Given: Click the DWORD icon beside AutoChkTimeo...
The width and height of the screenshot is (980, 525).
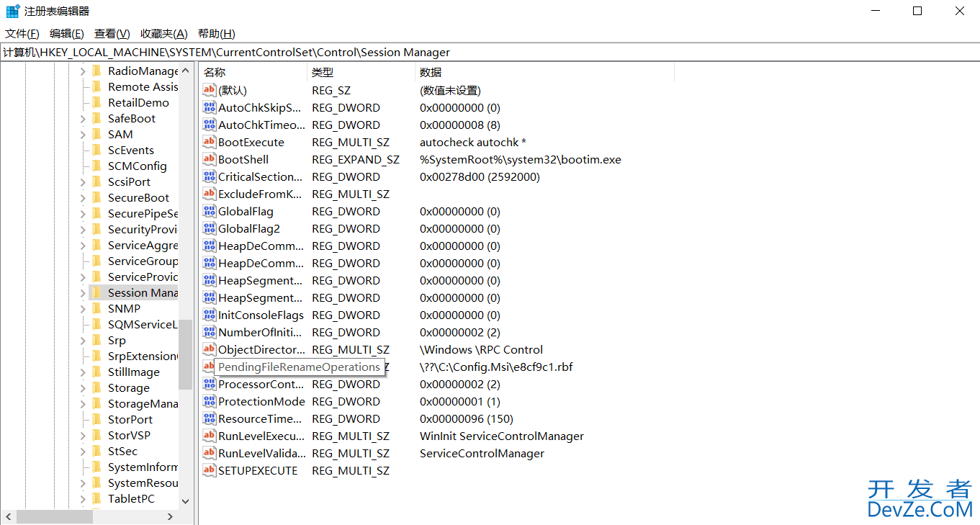Looking at the screenshot, I should (x=210, y=125).
